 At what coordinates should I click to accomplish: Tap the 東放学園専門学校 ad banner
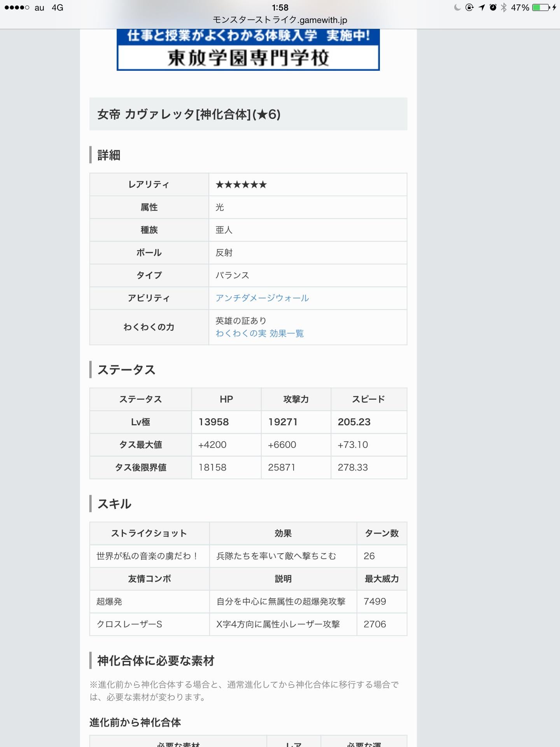point(248,50)
